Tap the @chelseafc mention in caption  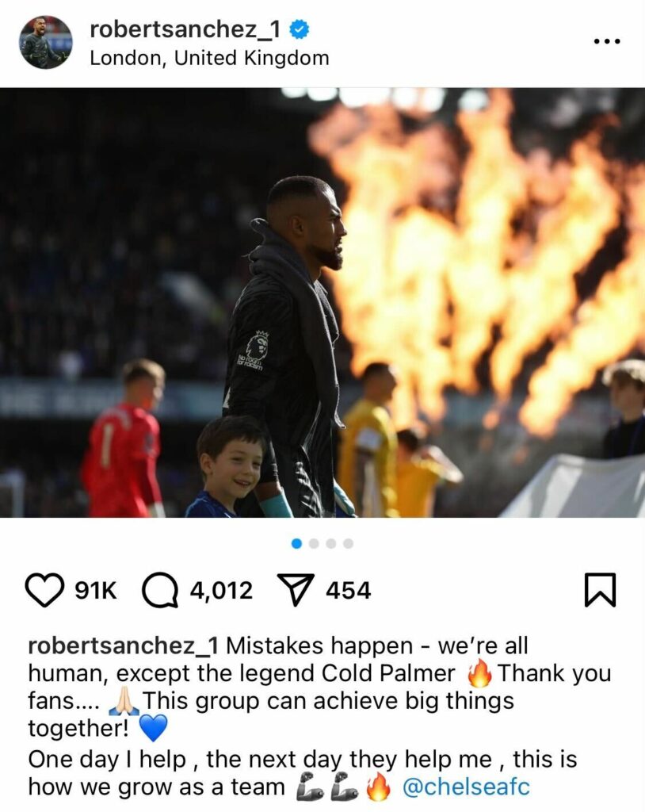coord(466,787)
